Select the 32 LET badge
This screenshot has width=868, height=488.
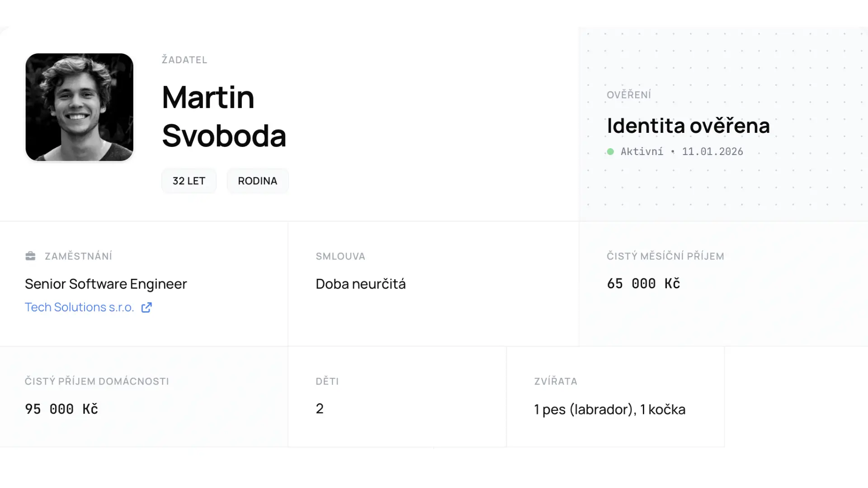point(189,181)
